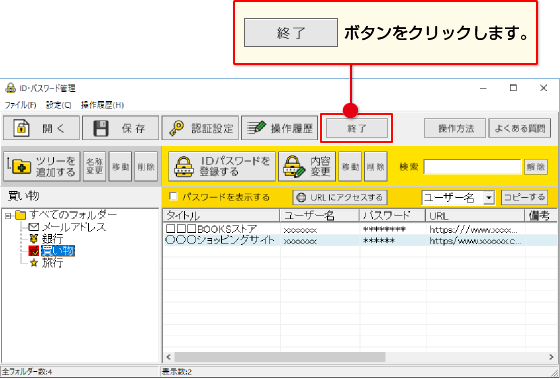Viewport: 560px width, 379px height.
Task: Open the 操作履歴(H) menu
Action: click(102, 105)
